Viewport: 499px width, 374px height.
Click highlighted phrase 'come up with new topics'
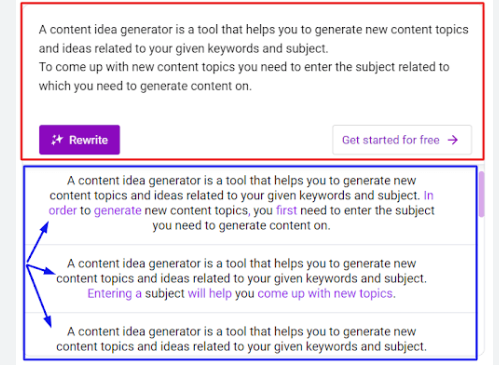coord(325,293)
